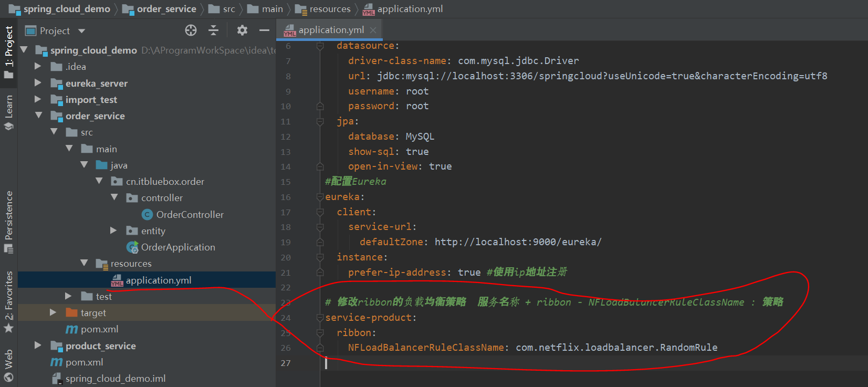Collapse the controller package
The image size is (868, 387).
(x=114, y=197)
